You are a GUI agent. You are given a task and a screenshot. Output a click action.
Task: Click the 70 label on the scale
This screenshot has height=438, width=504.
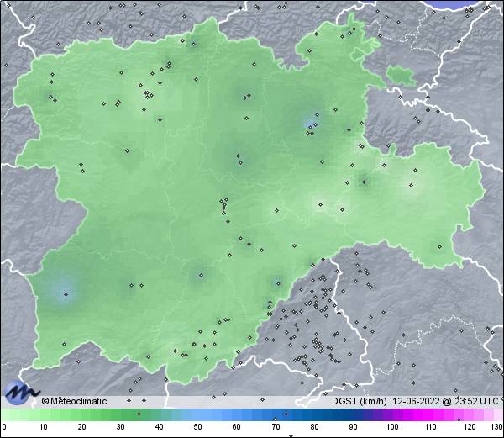coord(276,427)
